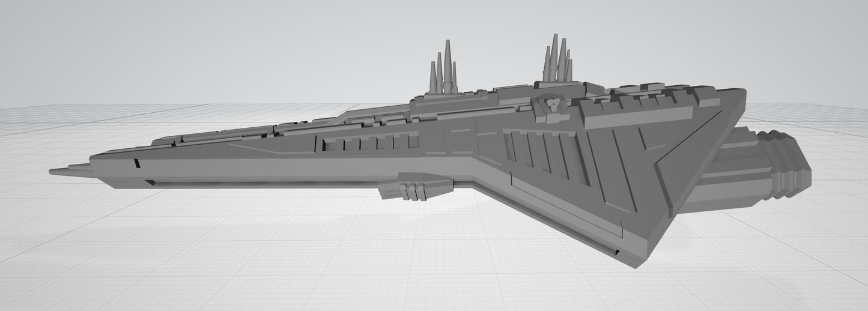
Task: Select the left antenna tower cluster
Action: pyautogui.click(x=443, y=72)
